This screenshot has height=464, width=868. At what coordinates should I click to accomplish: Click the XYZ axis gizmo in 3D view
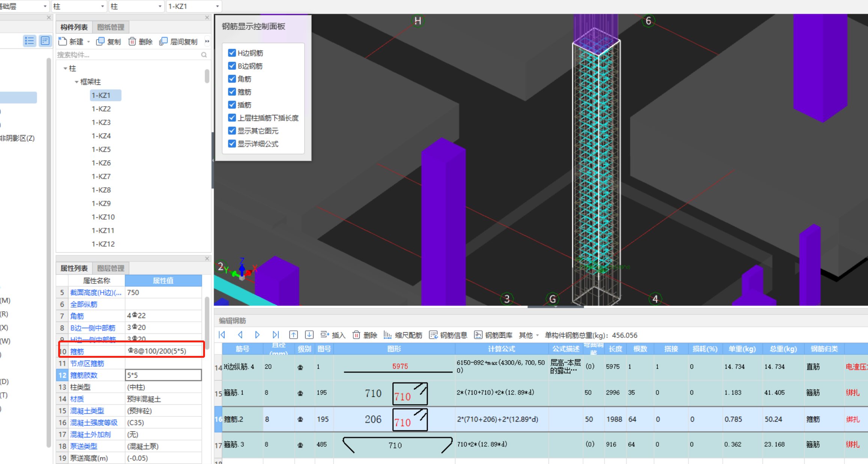(x=242, y=270)
